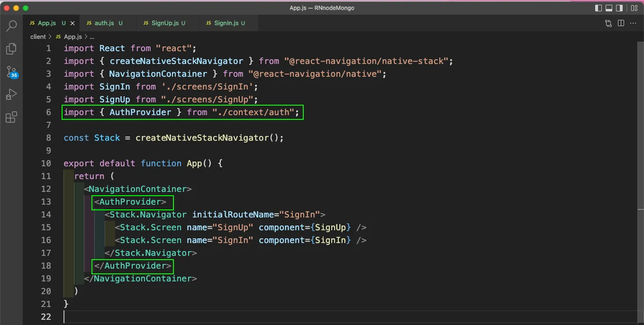The image size is (644, 325).
Task: Click the closing NavigationContainer tag on line 19
Action: [x=140, y=279]
